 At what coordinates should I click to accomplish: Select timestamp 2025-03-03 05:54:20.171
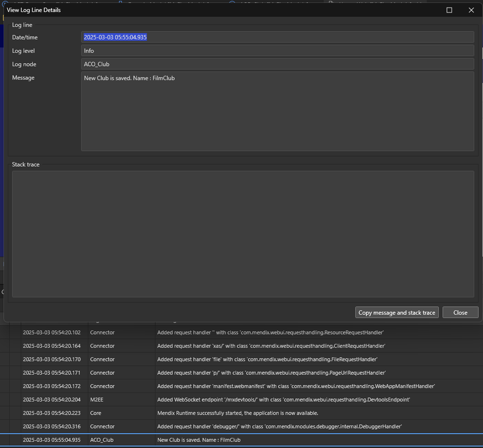pyautogui.click(x=51, y=372)
